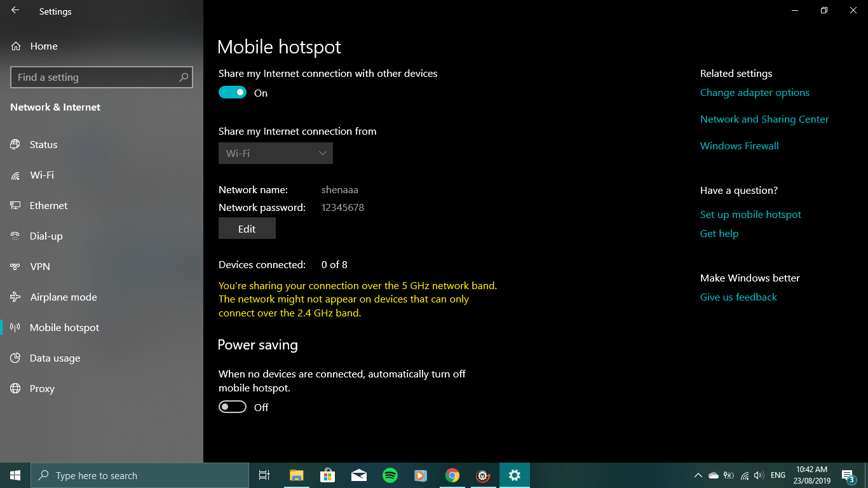Click the magnifier in Find a setting
The height and width of the screenshot is (488, 868).
pos(184,78)
